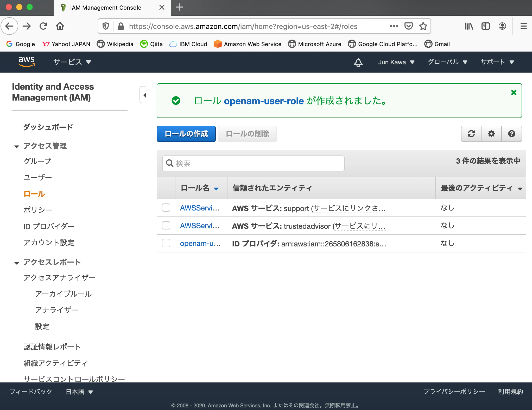Image resolution: width=532 pixels, height=410 pixels.
Task: Select checkbox for support service role
Action: (x=166, y=208)
